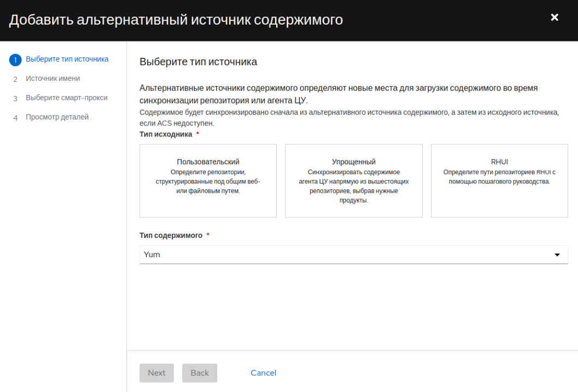Viewport: 578px width, 392px height.
Task: Close the dialog with the X icon
Action: click(555, 17)
